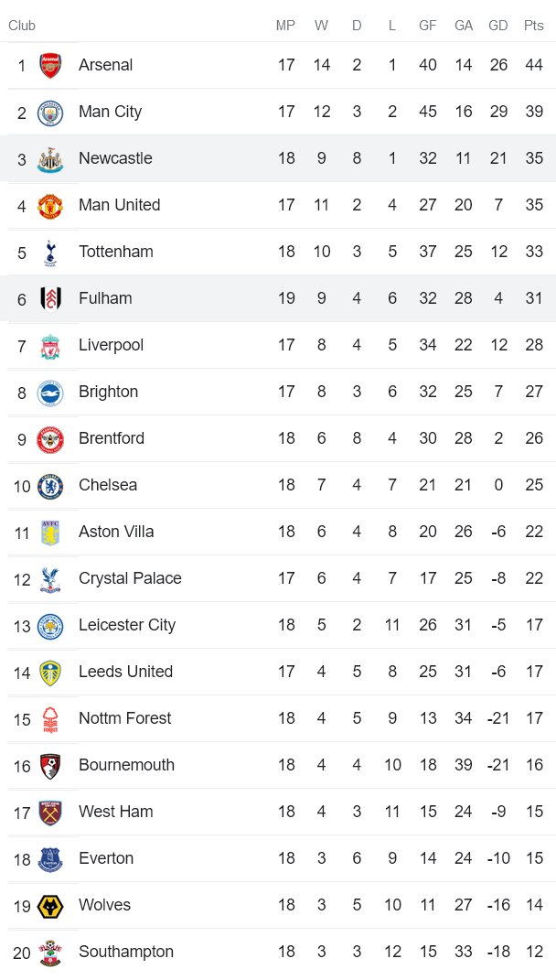This screenshot has height=980, width=556.
Task: Open the Crystal Palace team page
Action: (x=129, y=578)
